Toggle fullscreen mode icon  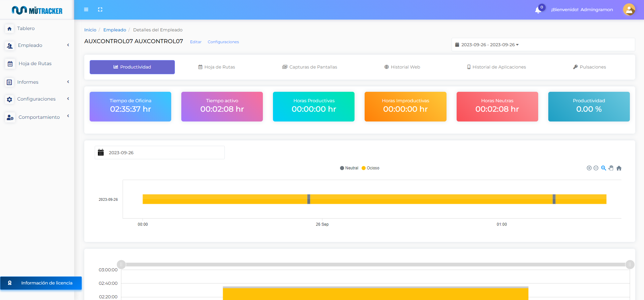[100, 9]
